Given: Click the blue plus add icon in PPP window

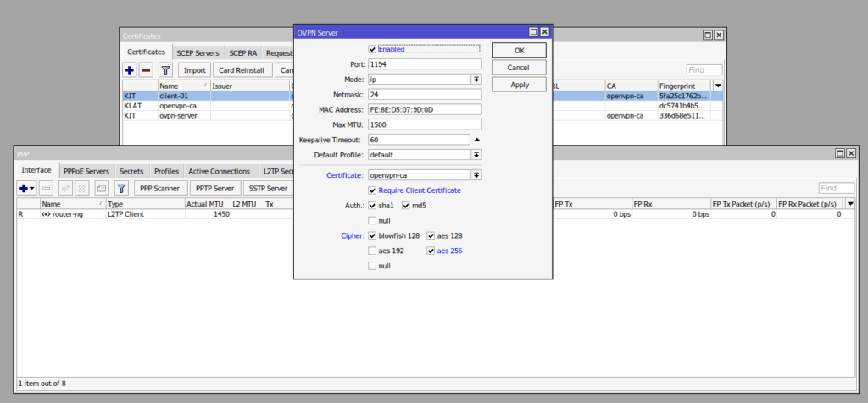Looking at the screenshot, I should 24,188.
